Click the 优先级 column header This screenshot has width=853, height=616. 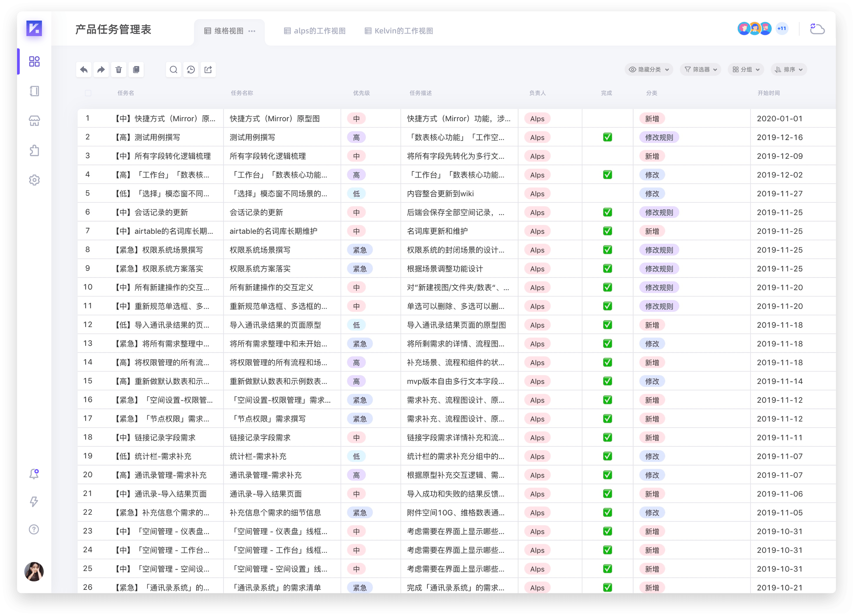point(361,93)
